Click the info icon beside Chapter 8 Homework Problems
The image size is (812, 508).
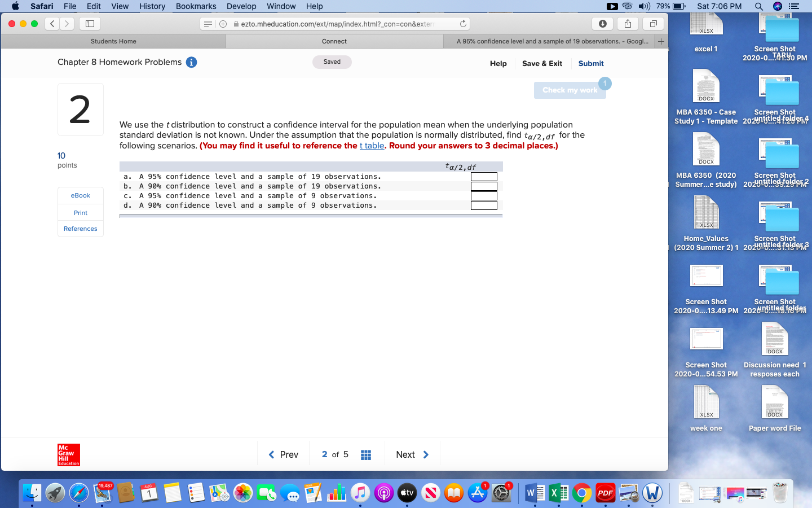pos(192,62)
